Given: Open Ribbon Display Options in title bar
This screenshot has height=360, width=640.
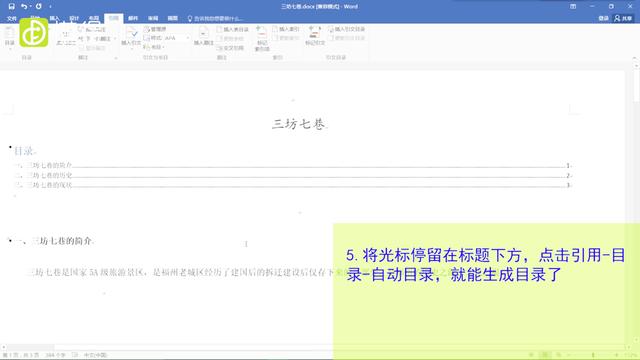Looking at the screenshot, I should [x=573, y=7].
